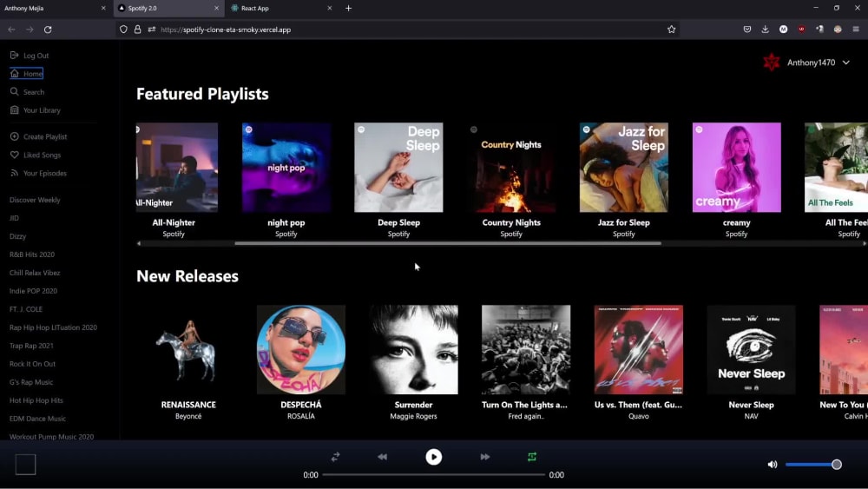Viewport: 868px width, 489px height.
Task: Open the G's Rap Music playlist
Action: click(31, 382)
